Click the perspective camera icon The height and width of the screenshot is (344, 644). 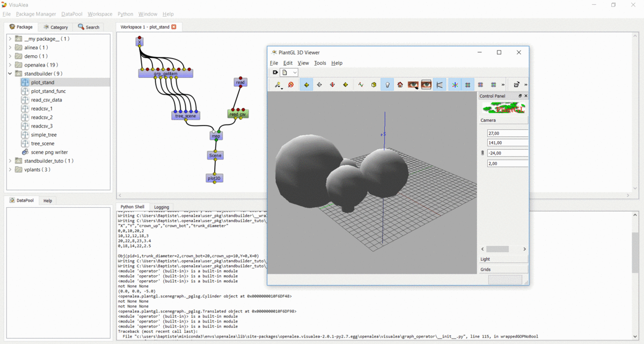click(440, 85)
